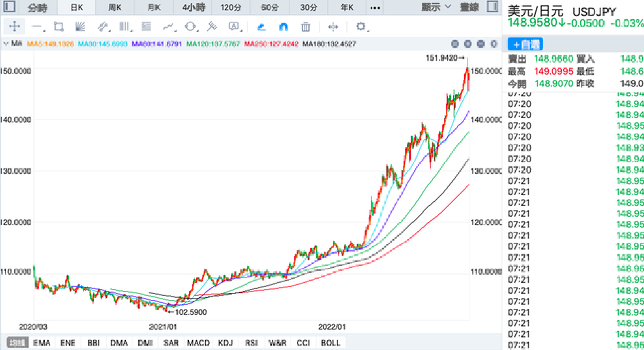Activate the magnet snap tool
The width and height of the screenshot is (644, 350).
click(283, 27)
